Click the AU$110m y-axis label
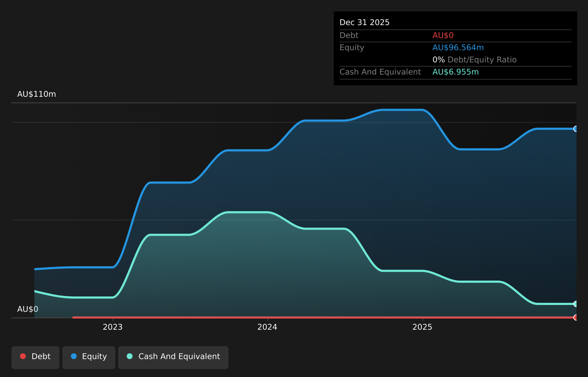Image resolution: width=588 pixels, height=377 pixels. pos(37,94)
